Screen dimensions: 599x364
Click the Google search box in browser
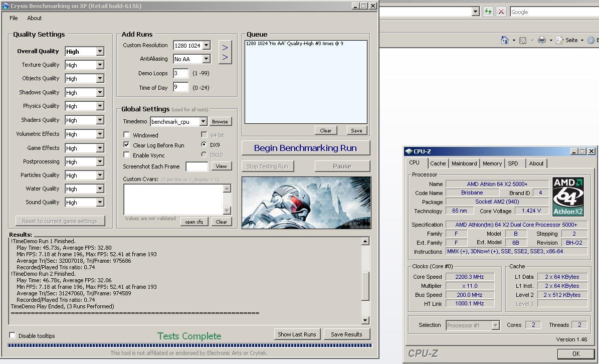554,12
